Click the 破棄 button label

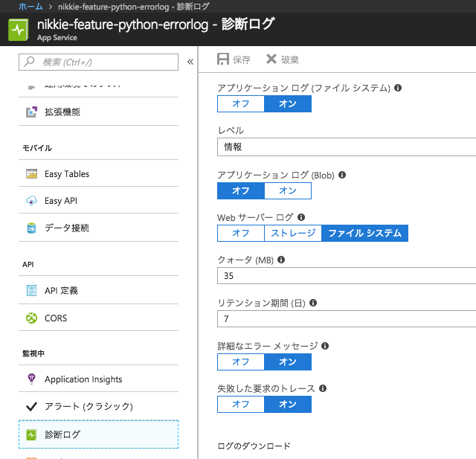pyautogui.click(x=290, y=60)
